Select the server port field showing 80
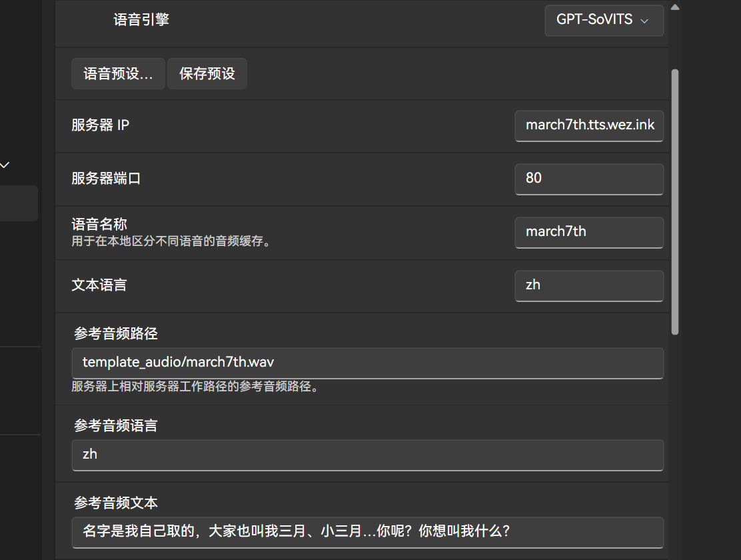Image resolution: width=741 pixels, height=560 pixels. (x=588, y=179)
